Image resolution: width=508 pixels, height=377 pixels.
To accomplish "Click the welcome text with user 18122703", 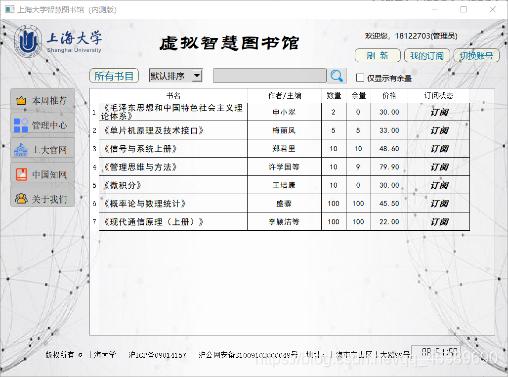I will pyautogui.click(x=411, y=36).
